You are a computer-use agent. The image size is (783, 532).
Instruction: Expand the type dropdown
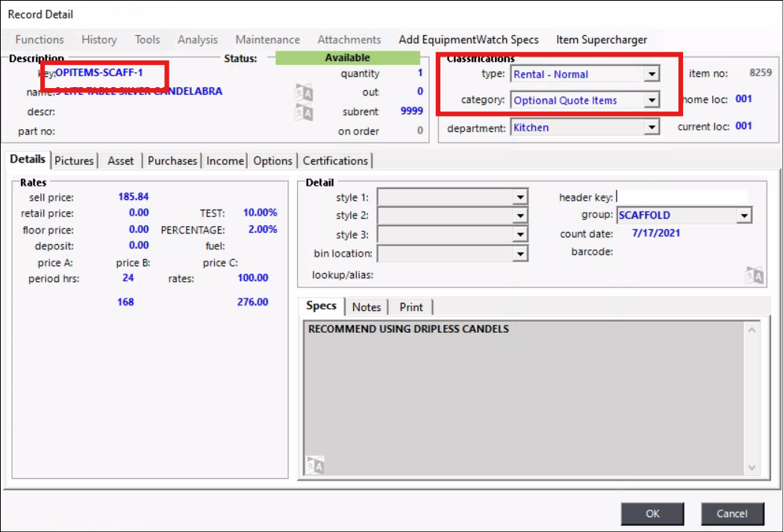point(652,74)
